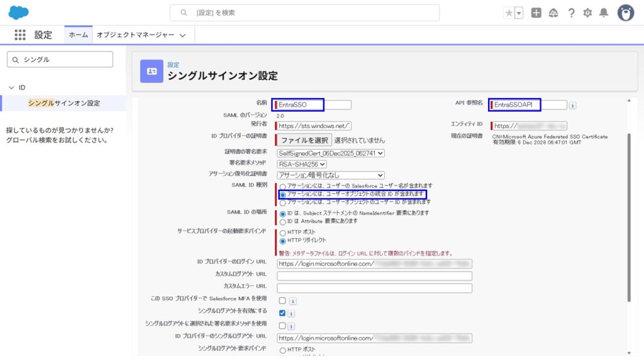Open the App Launcher dots grid
This screenshot has width=644, height=362.
tap(20, 35)
